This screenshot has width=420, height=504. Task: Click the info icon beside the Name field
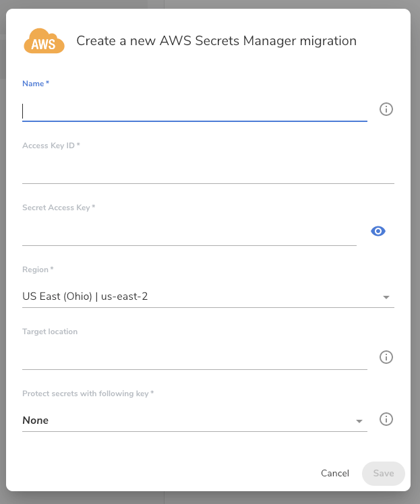pos(386,109)
